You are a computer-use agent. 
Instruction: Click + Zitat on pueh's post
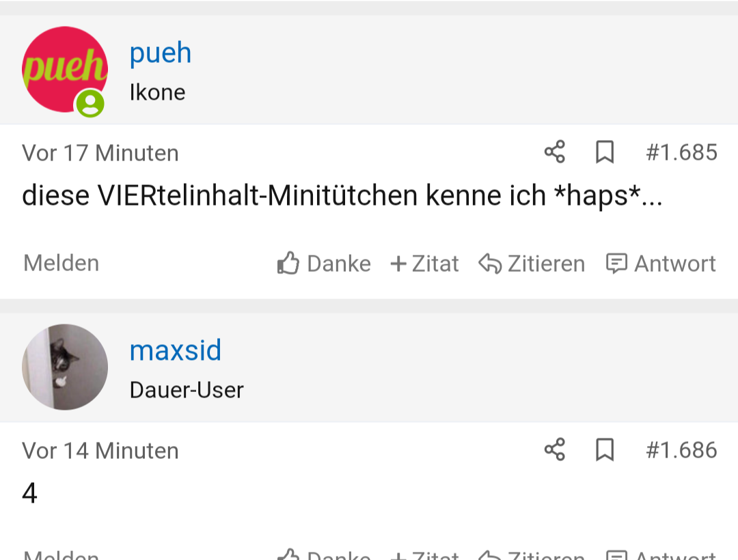(424, 264)
